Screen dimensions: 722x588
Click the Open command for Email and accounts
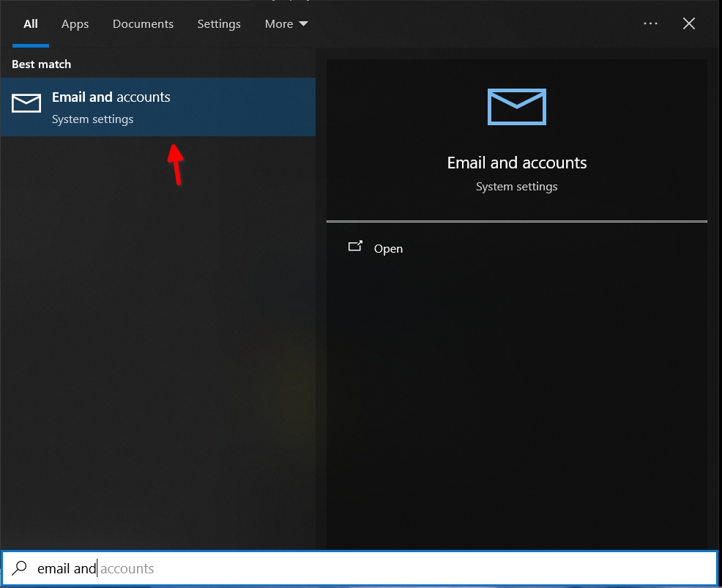(388, 248)
